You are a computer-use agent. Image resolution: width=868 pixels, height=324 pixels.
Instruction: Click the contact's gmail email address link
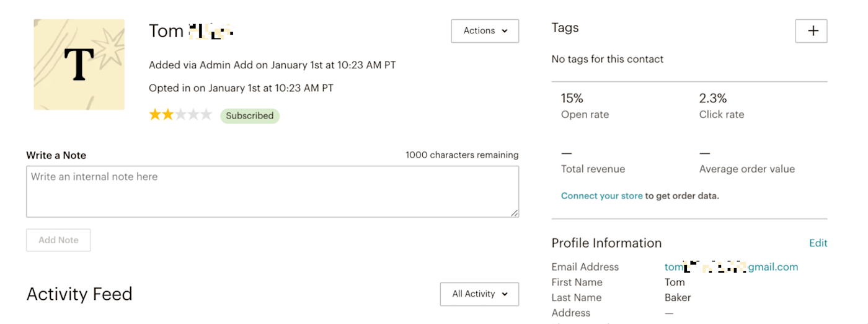731,267
